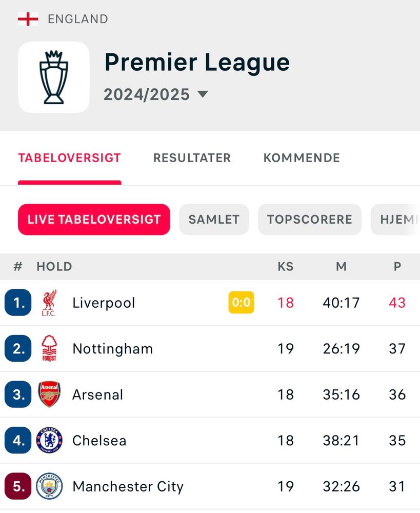Open the England country link
The height and width of the screenshot is (513, 420).
(77, 19)
